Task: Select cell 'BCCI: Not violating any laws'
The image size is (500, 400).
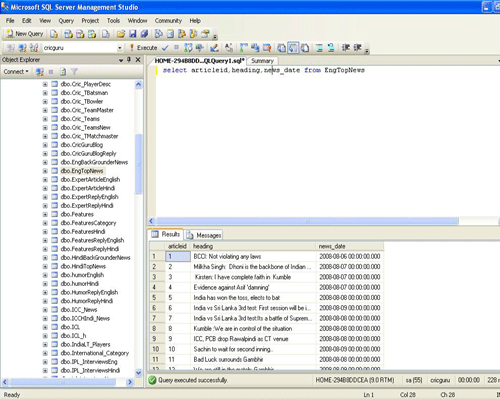Action: [x=253, y=256]
